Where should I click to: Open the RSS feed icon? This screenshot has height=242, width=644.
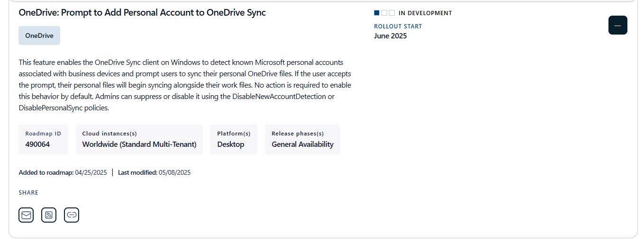(x=49, y=215)
